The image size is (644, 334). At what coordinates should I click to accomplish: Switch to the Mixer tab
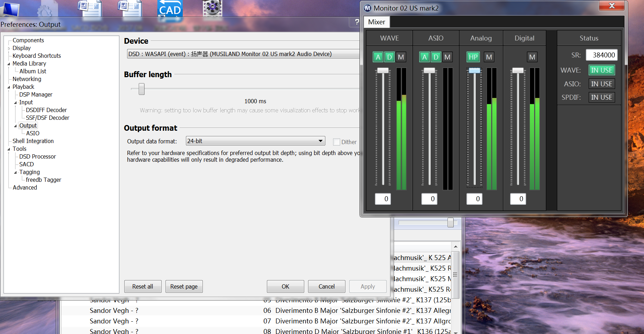coord(376,22)
